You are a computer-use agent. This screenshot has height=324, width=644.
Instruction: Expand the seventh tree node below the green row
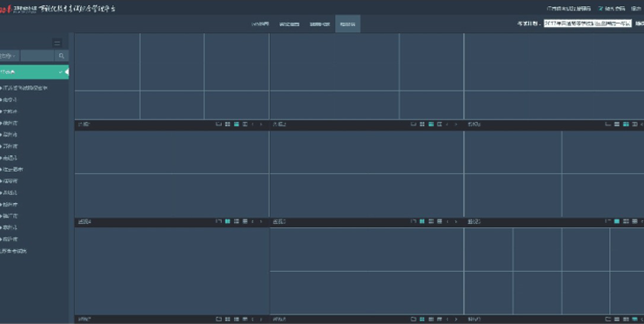click(x=1, y=158)
